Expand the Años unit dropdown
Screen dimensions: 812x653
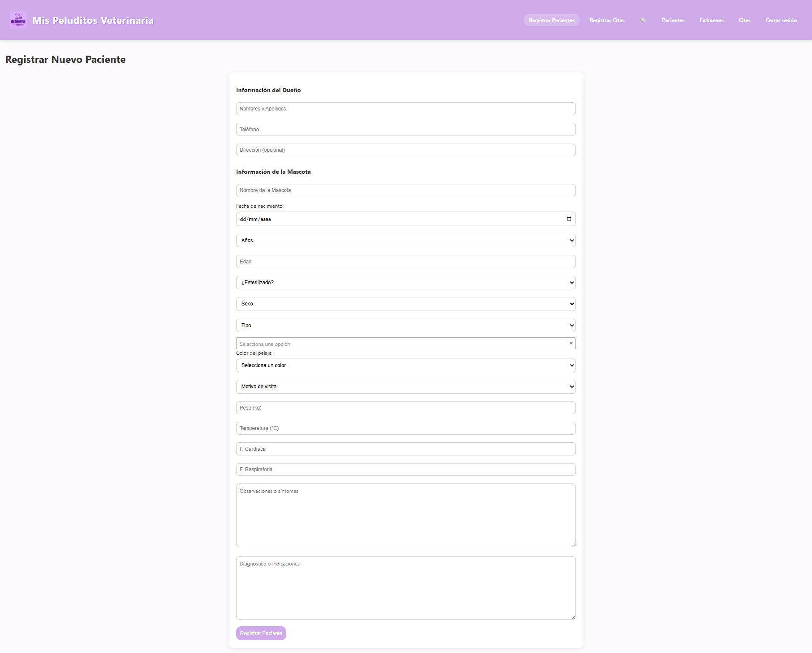pos(406,240)
